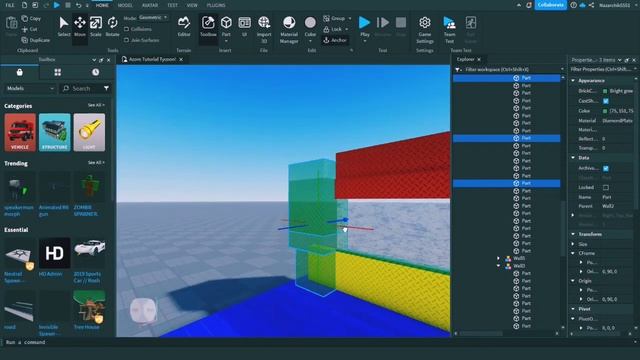The image size is (640, 360).
Task: Click the quick access blue Play icon
Action: click(57, 5)
